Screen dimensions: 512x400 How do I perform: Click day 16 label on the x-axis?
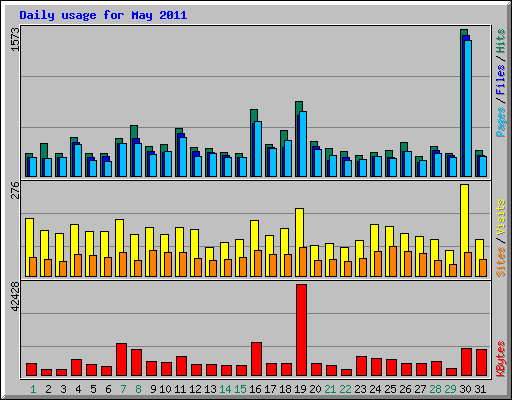click(x=255, y=389)
